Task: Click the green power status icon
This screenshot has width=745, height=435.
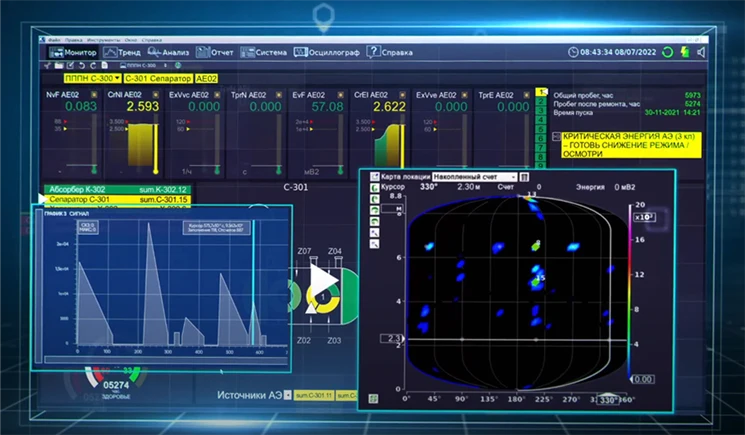Action: click(685, 52)
